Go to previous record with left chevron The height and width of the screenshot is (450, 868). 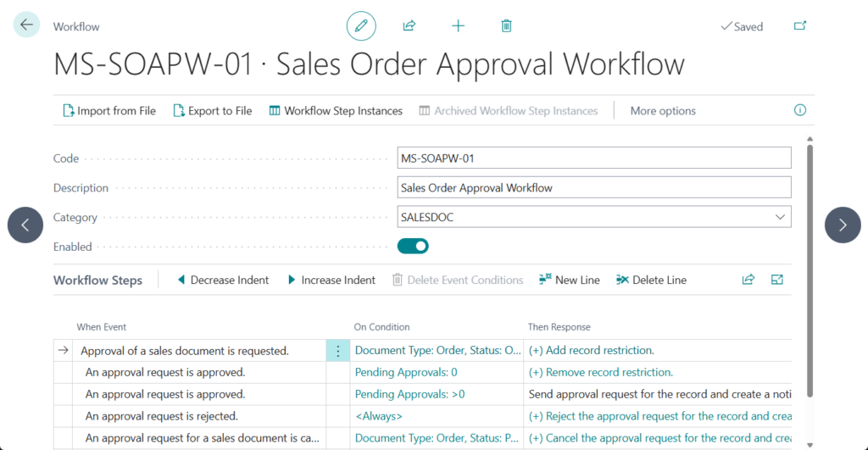pyautogui.click(x=25, y=225)
